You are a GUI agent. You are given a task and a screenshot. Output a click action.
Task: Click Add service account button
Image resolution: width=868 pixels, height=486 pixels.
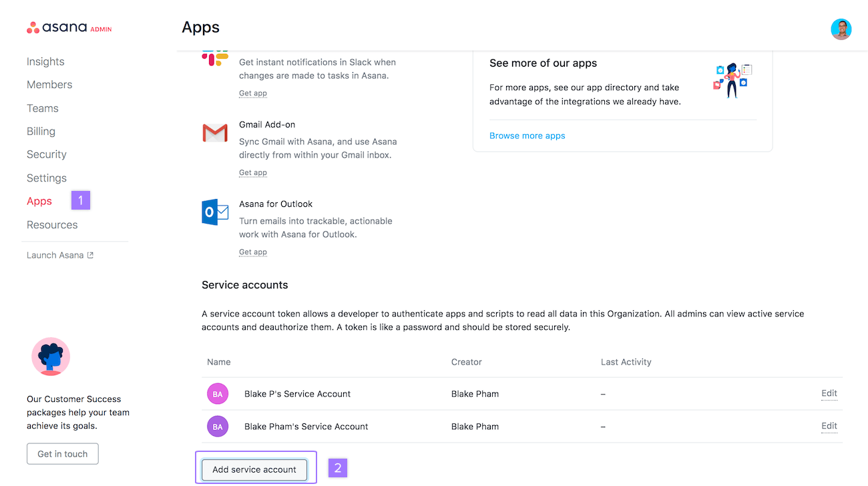(254, 469)
